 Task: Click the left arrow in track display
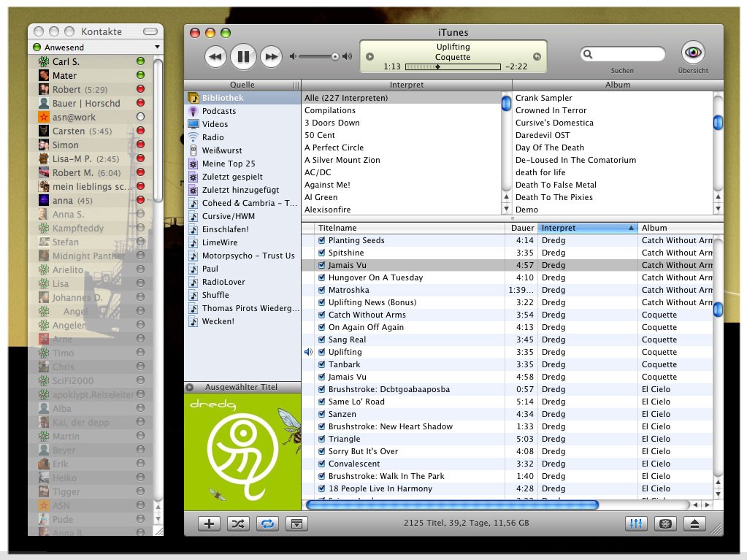tap(369, 57)
